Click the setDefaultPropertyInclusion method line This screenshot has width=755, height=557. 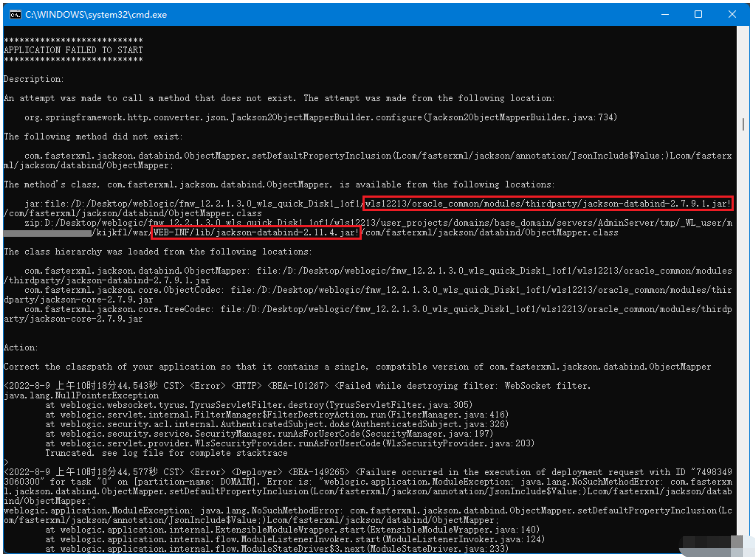(368, 161)
